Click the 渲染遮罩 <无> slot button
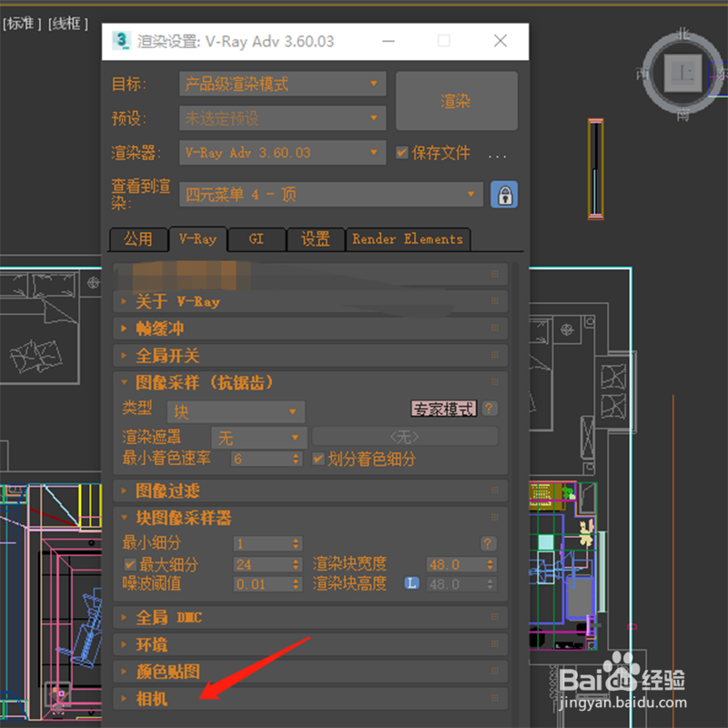 405,437
